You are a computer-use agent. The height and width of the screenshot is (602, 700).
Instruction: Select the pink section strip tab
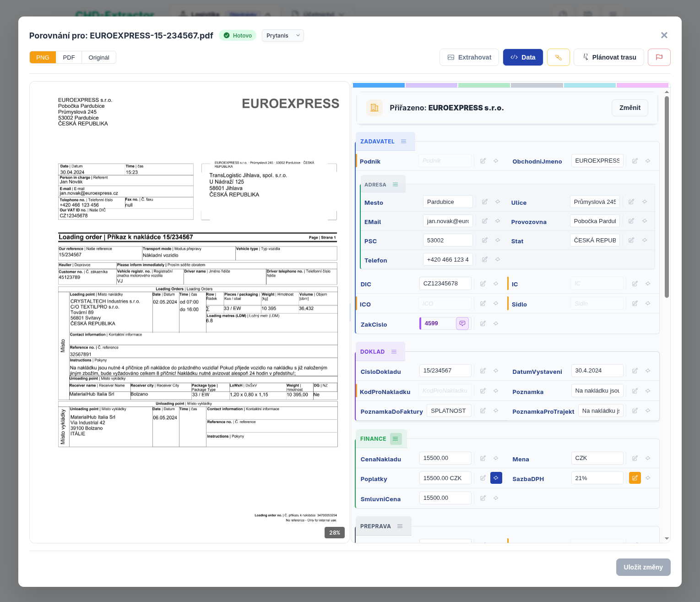click(x=642, y=85)
